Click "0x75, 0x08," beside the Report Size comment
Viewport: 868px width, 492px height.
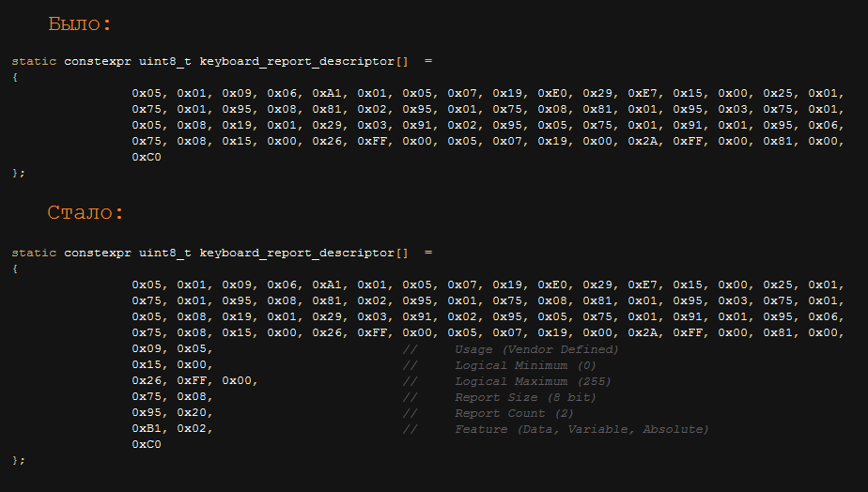coord(173,397)
